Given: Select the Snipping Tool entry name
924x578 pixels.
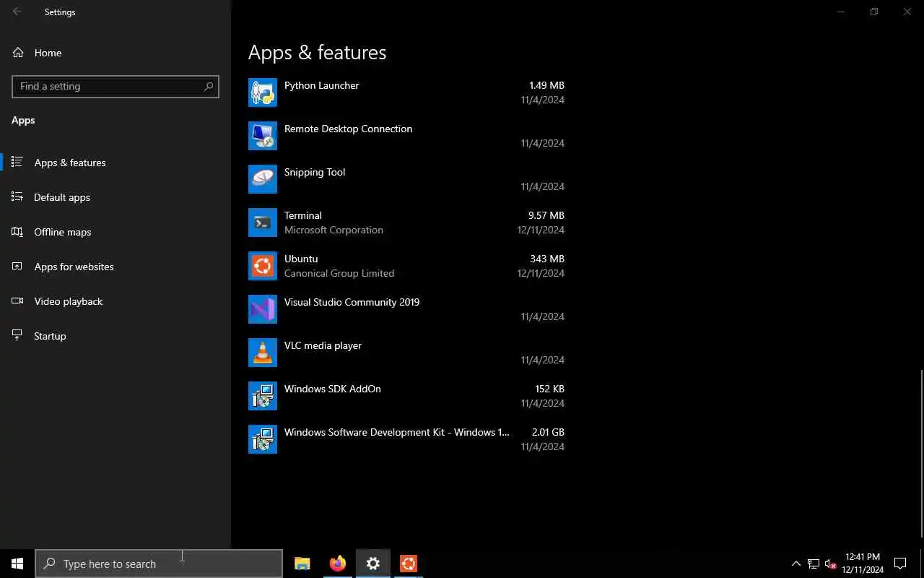Looking at the screenshot, I should point(315,172).
